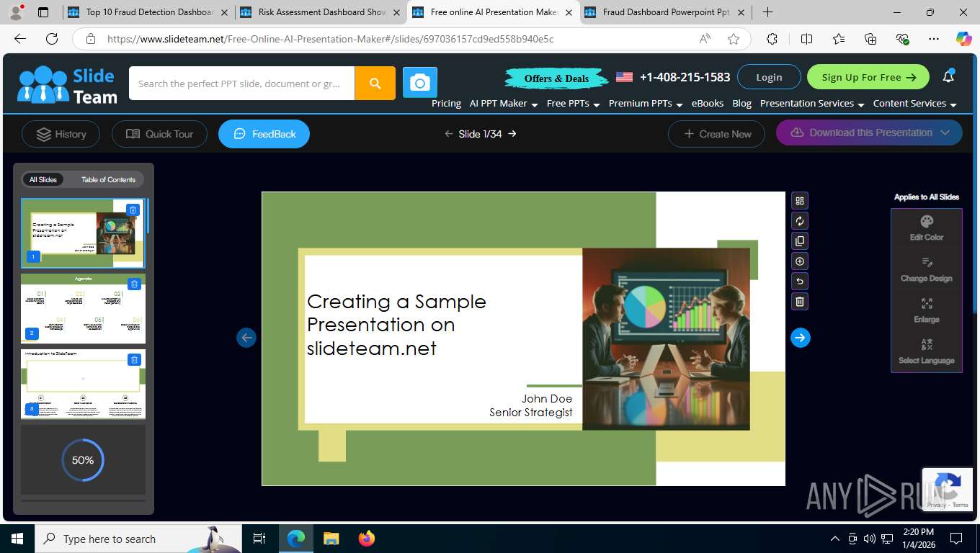Expand the Content Services menu
The width and height of the screenshot is (980, 553).
(915, 104)
